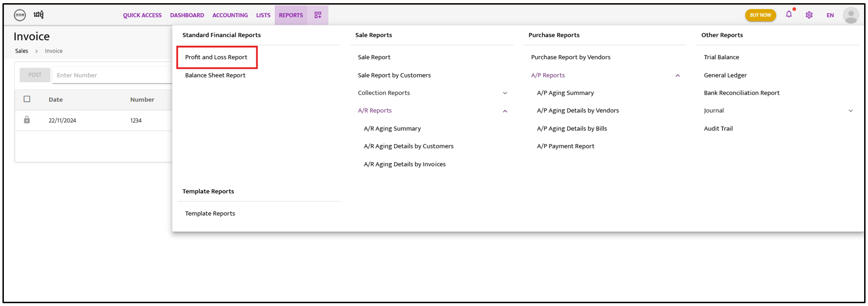Open A/P Payment Report
Screen dimensions: 868x306
pos(565,146)
